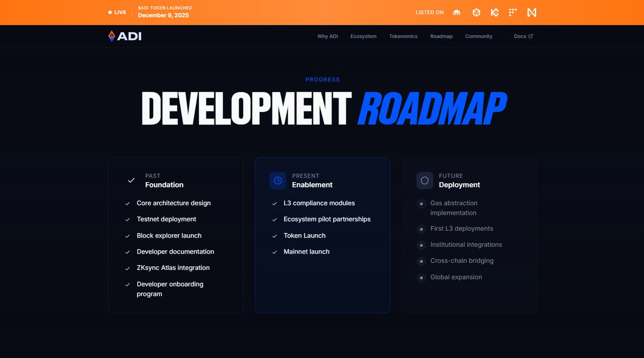This screenshot has width=644, height=358.
Task: Click the 'Token Launch' text
Action: [x=305, y=236]
